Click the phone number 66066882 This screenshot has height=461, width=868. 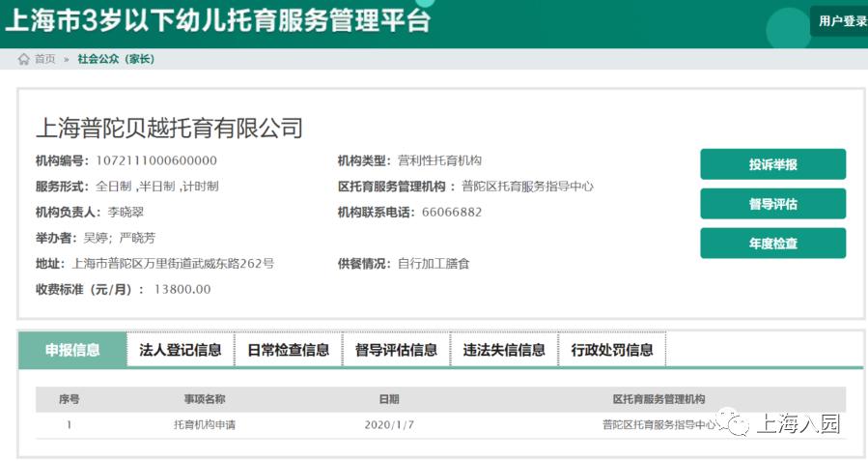click(452, 212)
